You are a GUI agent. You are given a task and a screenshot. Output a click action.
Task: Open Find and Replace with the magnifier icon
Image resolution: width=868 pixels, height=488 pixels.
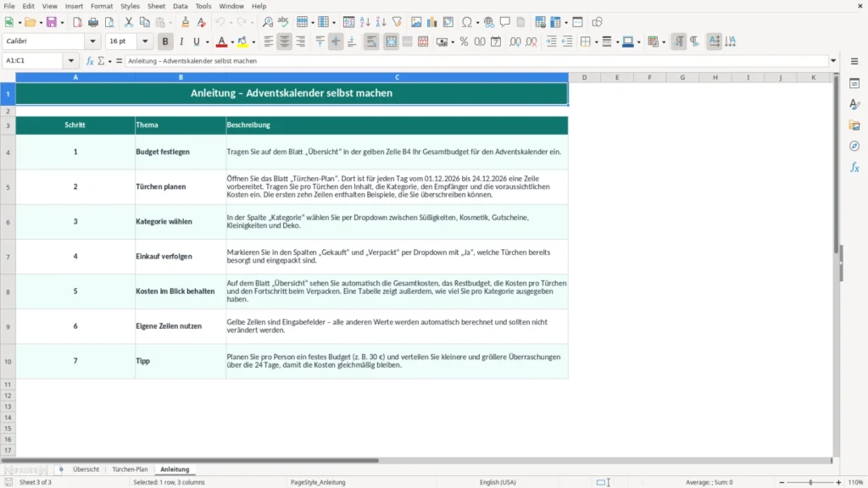click(x=267, y=22)
